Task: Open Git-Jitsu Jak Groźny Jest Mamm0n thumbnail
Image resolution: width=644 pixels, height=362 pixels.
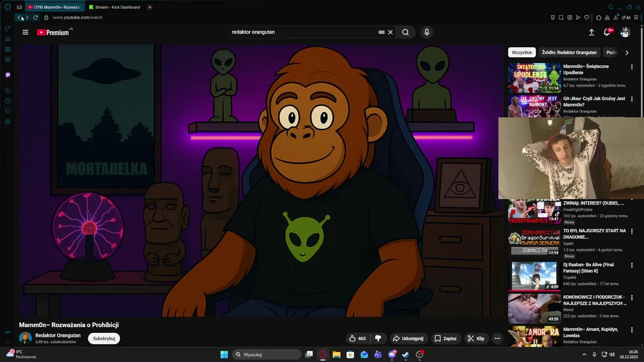Action: pos(534,106)
